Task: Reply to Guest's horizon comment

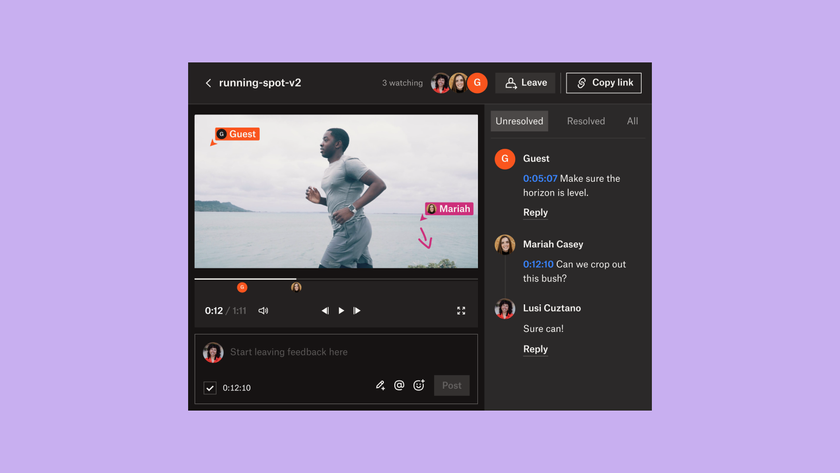Action: (x=535, y=213)
